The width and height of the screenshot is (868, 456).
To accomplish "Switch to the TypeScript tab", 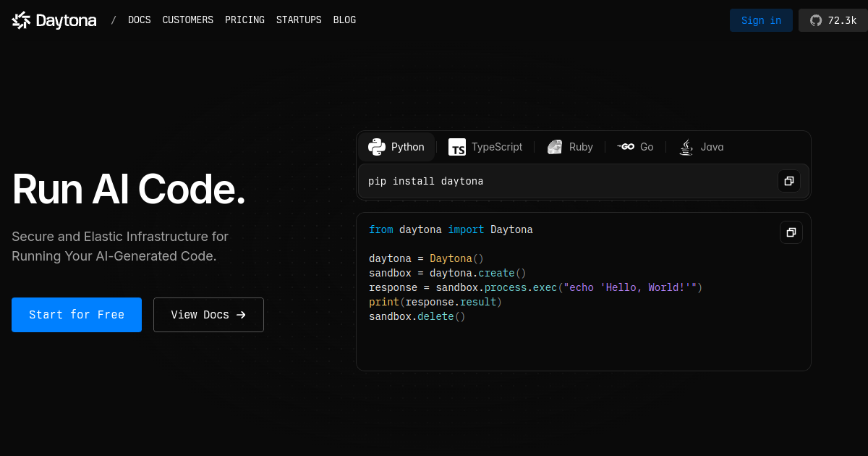I will click(x=485, y=147).
